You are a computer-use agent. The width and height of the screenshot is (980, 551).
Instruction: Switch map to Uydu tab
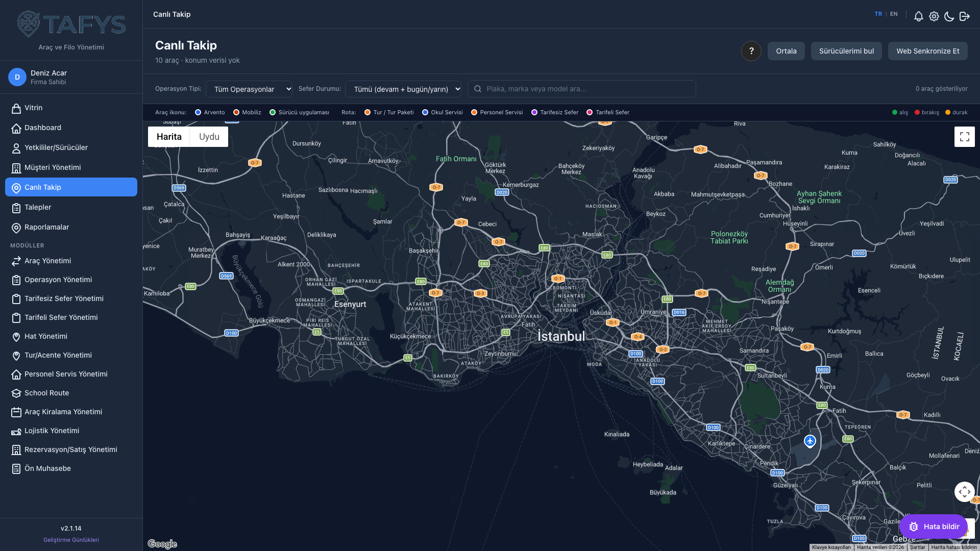pos(209,137)
